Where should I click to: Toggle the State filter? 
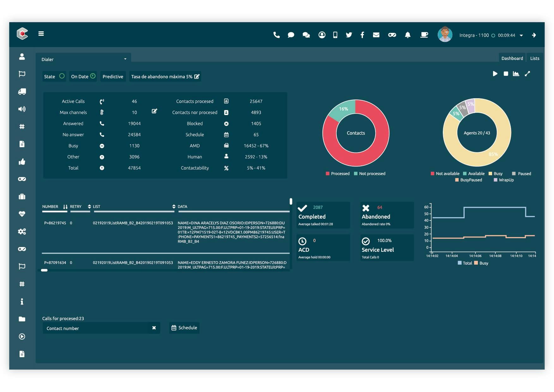(54, 76)
